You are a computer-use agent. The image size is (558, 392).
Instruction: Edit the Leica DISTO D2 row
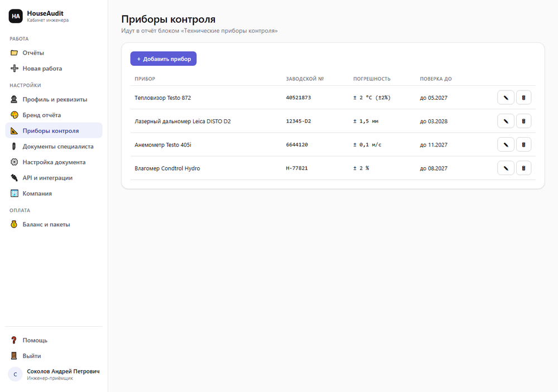(506, 121)
